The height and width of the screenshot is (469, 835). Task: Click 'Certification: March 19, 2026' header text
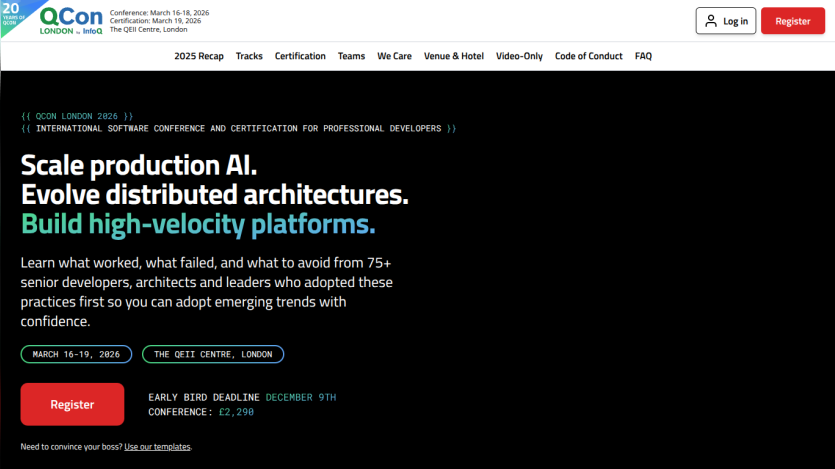pyautogui.click(x=155, y=21)
